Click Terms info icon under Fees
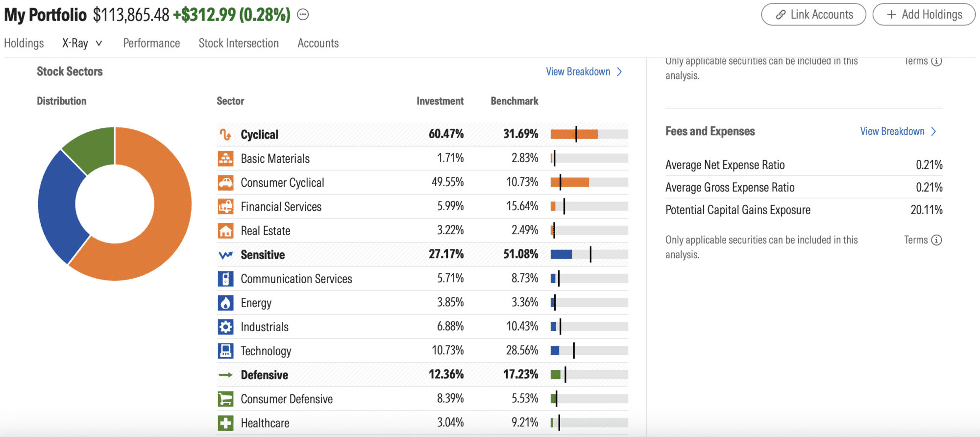980x437 pixels. 936,240
